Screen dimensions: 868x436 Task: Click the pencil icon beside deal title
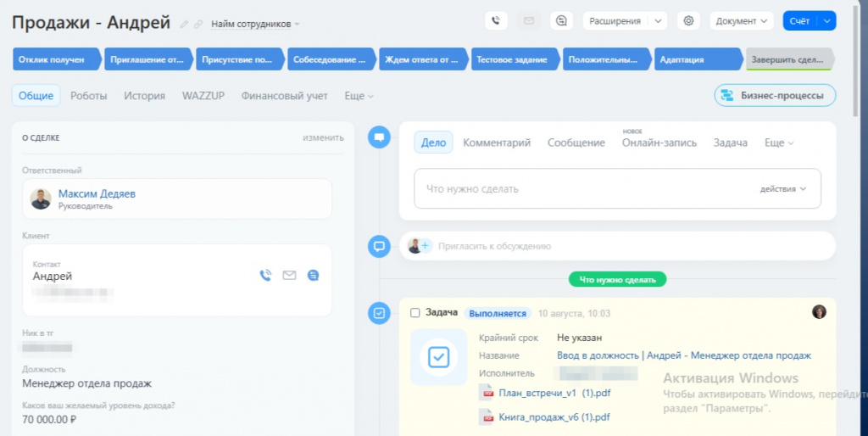click(184, 25)
